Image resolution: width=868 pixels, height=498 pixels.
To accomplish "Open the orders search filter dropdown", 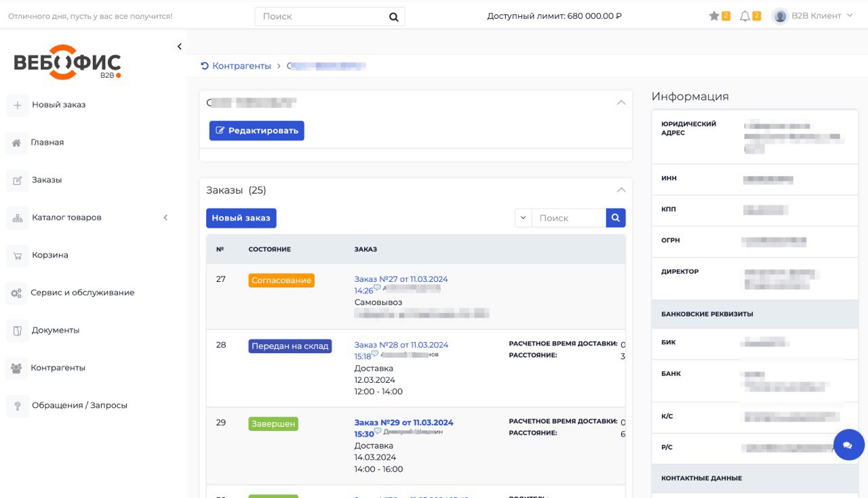I will click(x=523, y=218).
